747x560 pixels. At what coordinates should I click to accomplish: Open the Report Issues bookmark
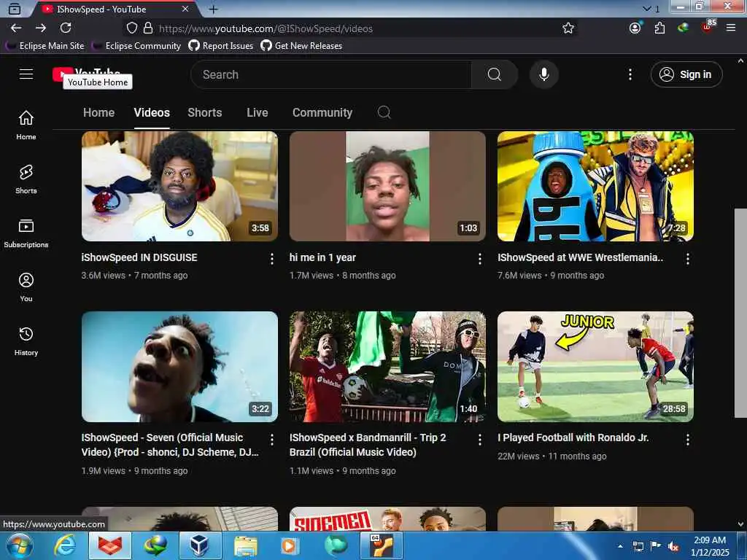[220, 46]
